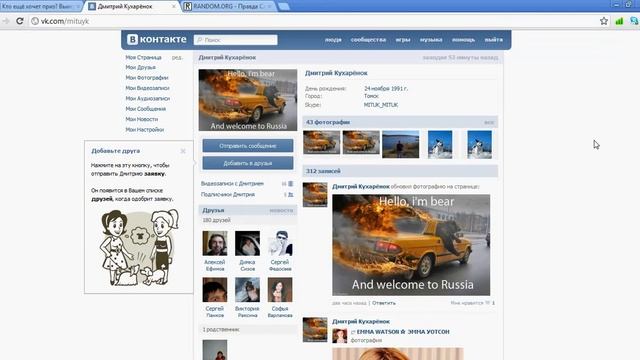The width and height of the screenshot is (640, 360).
Task: Click the browser forward arrow
Action: point(6,21)
